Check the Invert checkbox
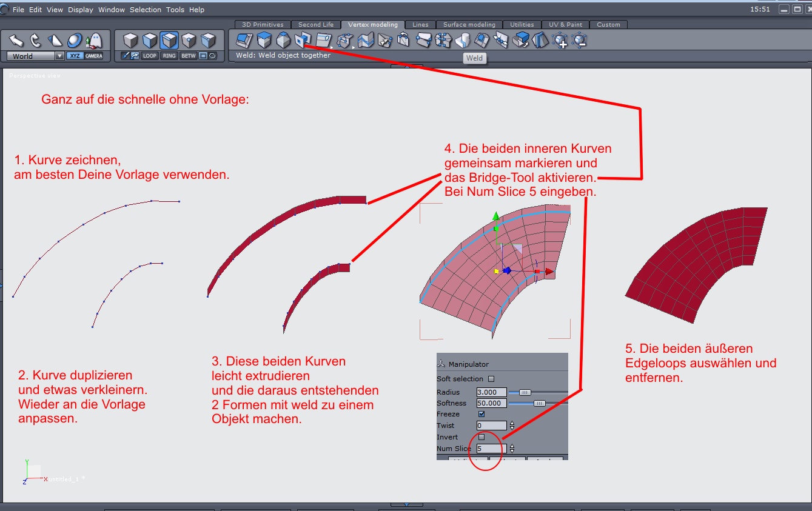 (x=482, y=437)
